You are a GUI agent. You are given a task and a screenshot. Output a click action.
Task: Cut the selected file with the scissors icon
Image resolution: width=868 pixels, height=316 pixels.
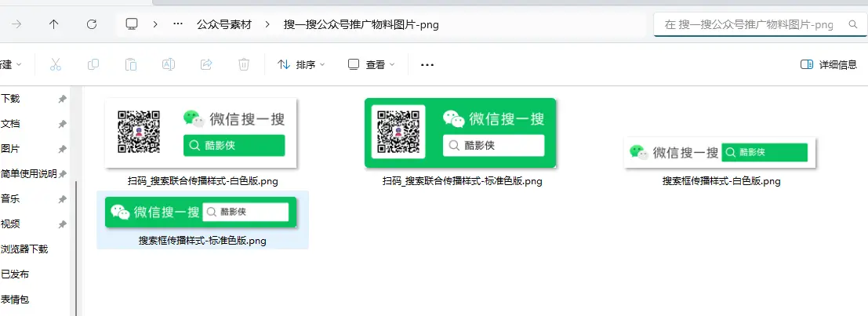56,65
